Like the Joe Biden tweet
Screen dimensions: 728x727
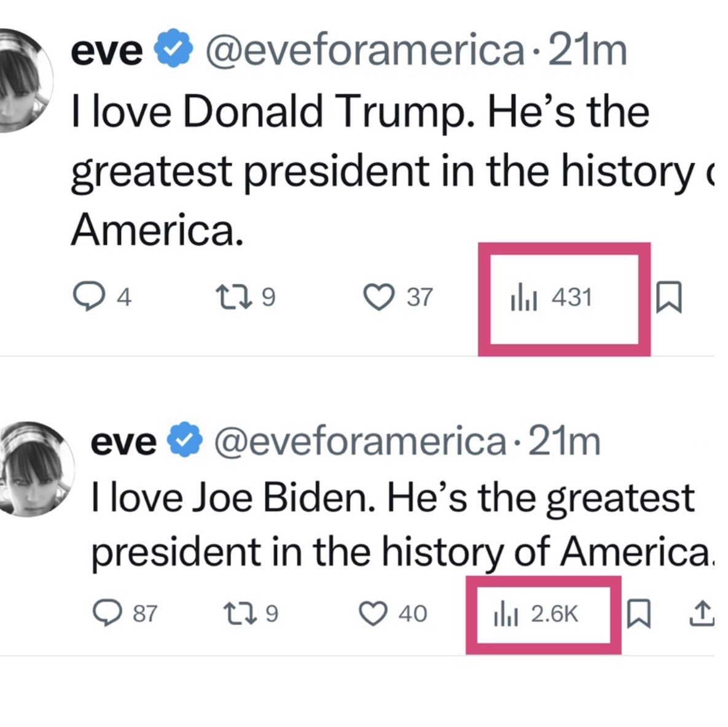click(x=372, y=613)
